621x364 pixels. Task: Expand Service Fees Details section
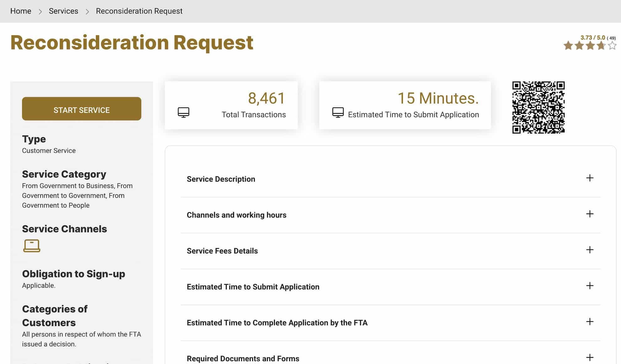click(x=390, y=251)
